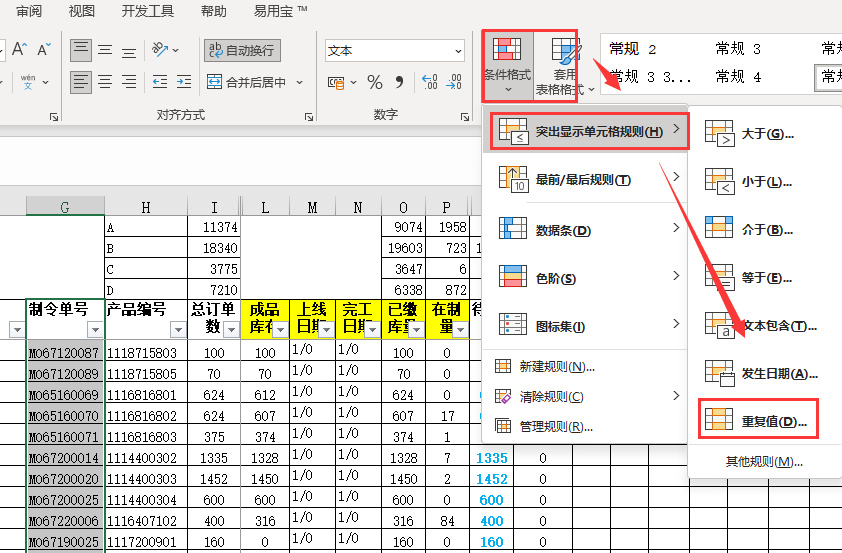Align text to the left
The image size is (842, 553).
[81, 82]
